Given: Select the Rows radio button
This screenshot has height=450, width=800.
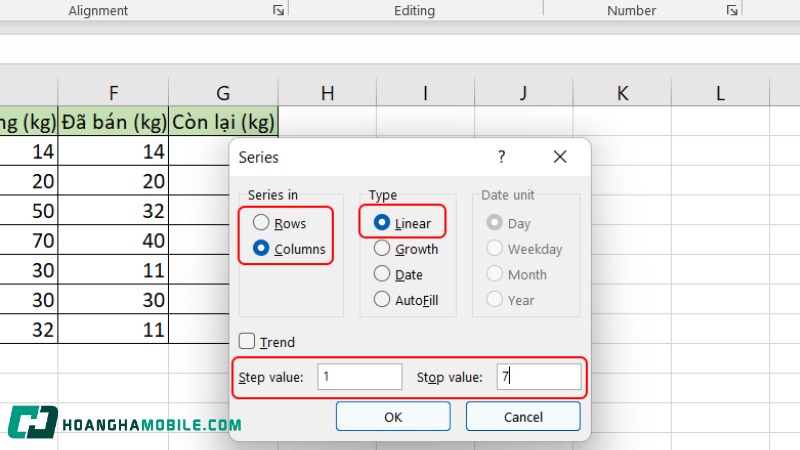Looking at the screenshot, I should click(261, 222).
